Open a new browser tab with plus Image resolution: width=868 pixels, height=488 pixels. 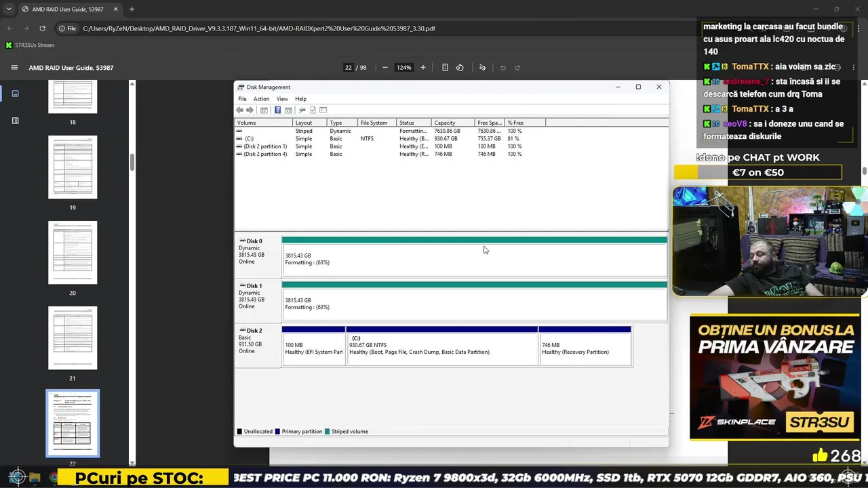(x=132, y=9)
